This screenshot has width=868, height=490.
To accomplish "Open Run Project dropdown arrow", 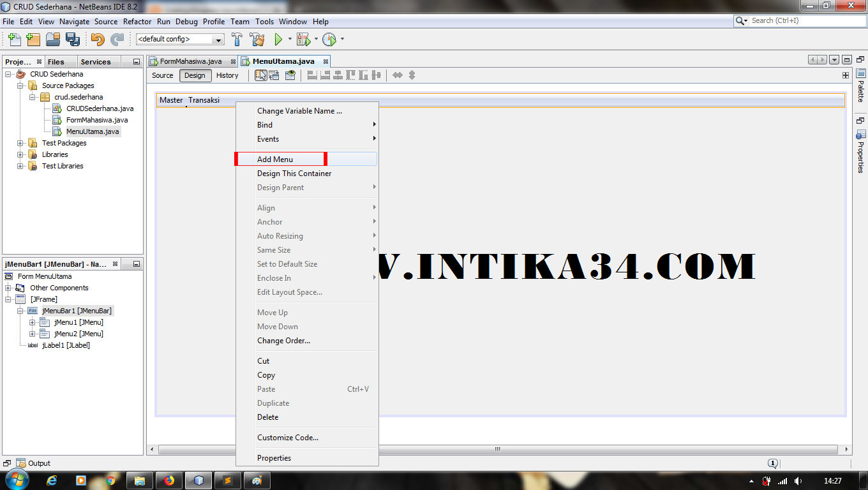I will (x=290, y=40).
